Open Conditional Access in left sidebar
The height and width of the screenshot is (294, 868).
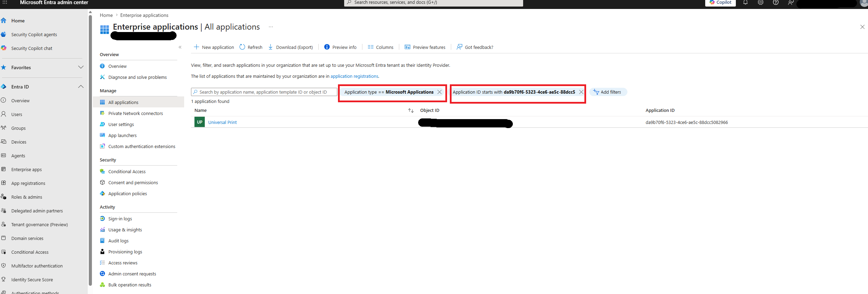pyautogui.click(x=30, y=252)
